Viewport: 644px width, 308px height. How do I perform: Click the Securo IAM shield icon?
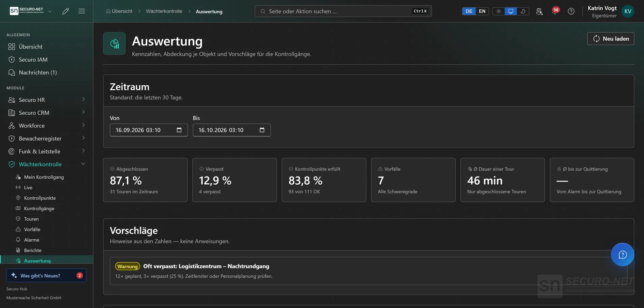click(12, 60)
